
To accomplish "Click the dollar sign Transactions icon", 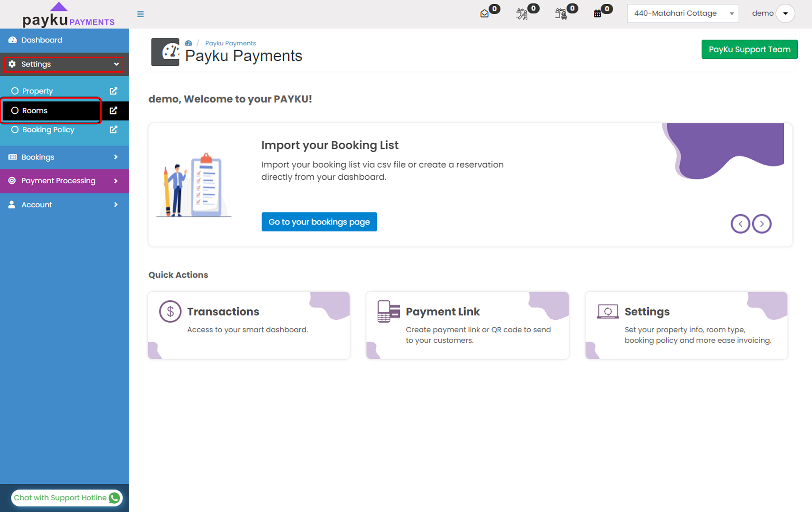I will coord(170,311).
